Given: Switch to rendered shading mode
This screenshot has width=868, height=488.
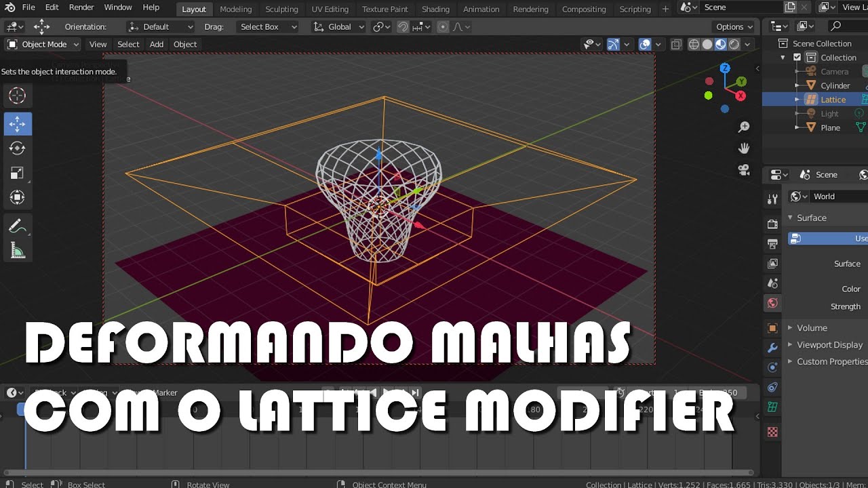Looking at the screenshot, I should (734, 44).
